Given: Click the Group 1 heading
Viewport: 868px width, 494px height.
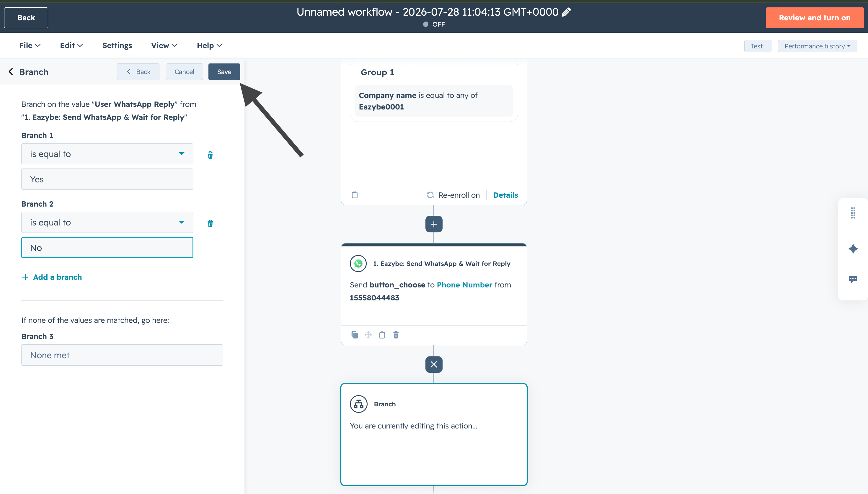Looking at the screenshot, I should [x=377, y=72].
